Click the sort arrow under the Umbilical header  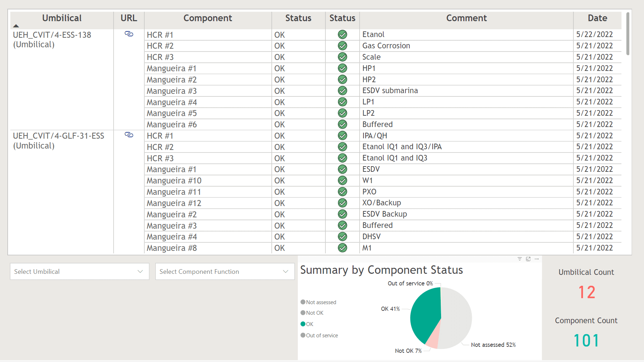pos(16,26)
